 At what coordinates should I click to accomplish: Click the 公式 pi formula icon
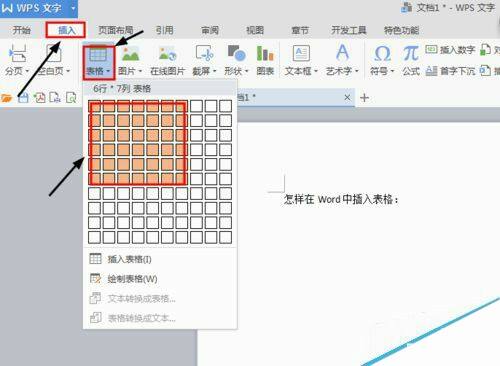pyautogui.click(x=411, y=53)
